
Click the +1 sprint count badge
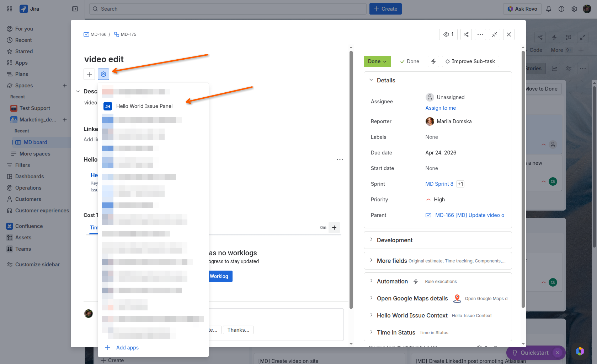460,184
